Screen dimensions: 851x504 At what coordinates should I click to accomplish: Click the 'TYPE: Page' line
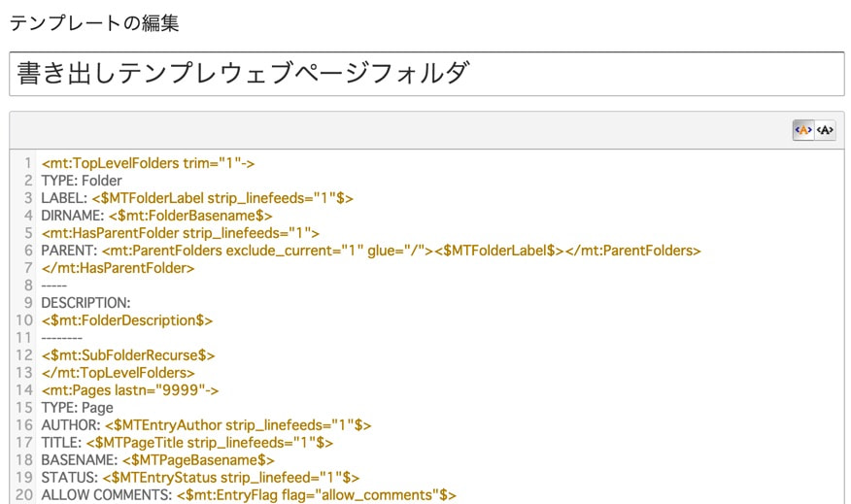[77, 408]
